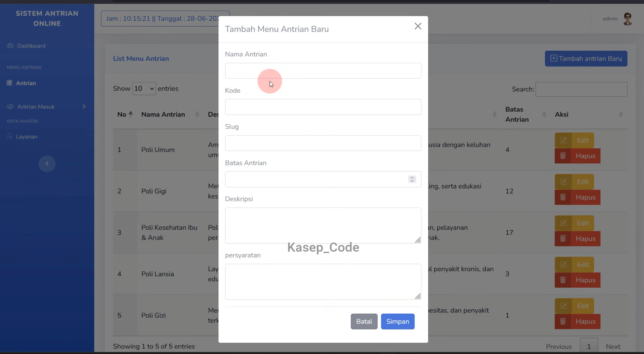Click Hapus trash icon for Poli Kesehatan Ibu & Anak
The image size is (644, 354).
tap(563, 239)
